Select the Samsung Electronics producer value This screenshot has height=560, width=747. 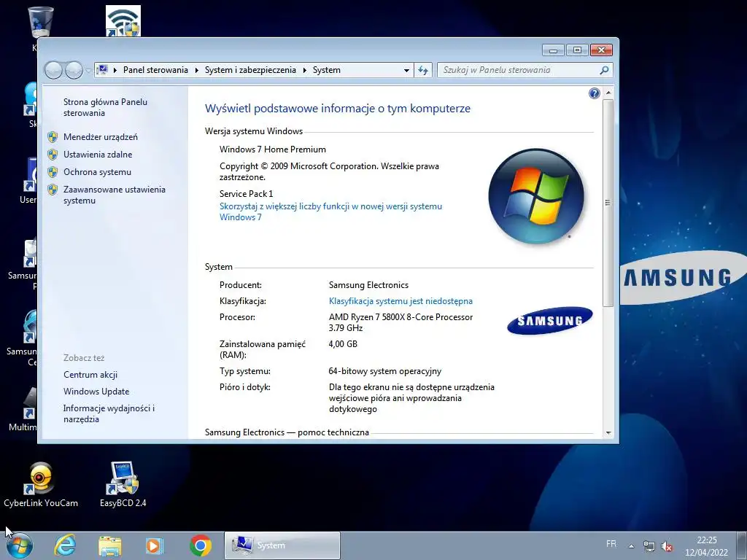368,285
